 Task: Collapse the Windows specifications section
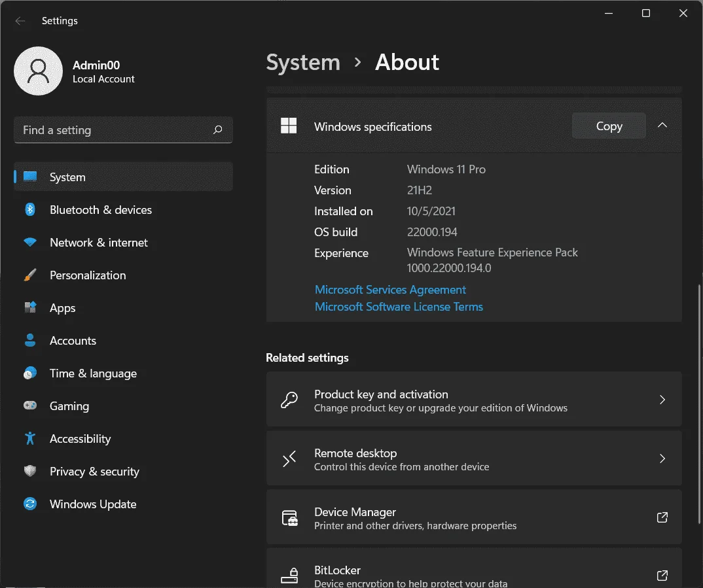[x=662, y=126]
